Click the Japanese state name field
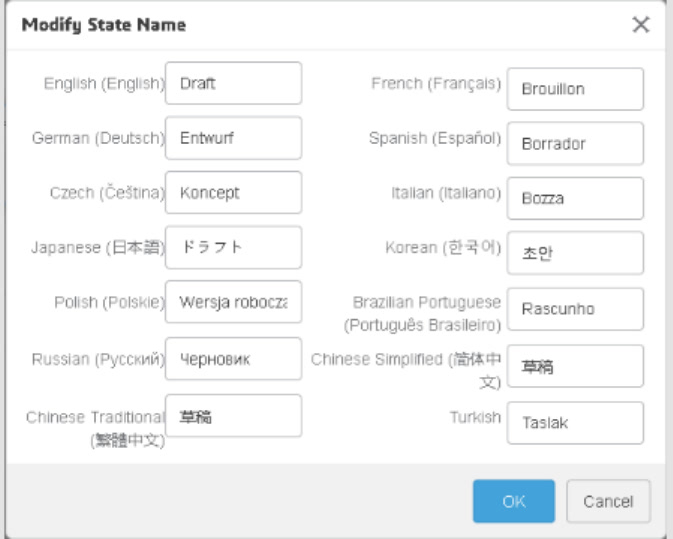This screenshot has height=539, width=673. [x=233, y=248]
